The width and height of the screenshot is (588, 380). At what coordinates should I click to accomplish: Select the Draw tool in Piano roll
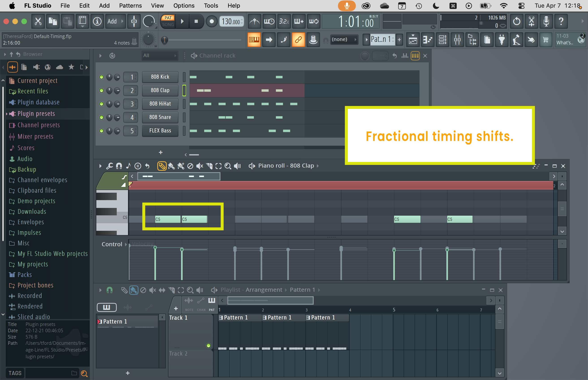162,166
